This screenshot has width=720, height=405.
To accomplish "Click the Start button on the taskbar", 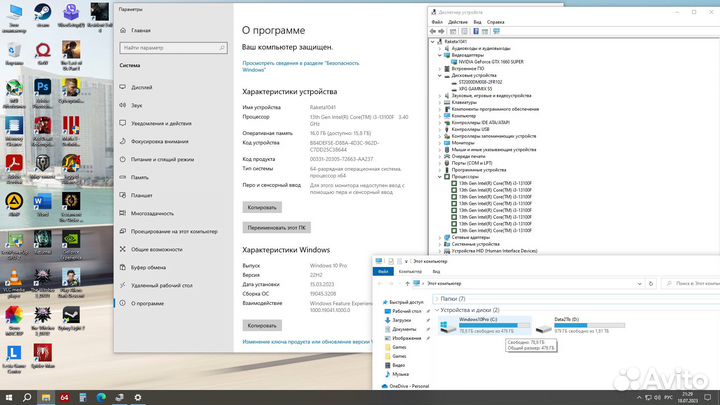I will 9,397.
